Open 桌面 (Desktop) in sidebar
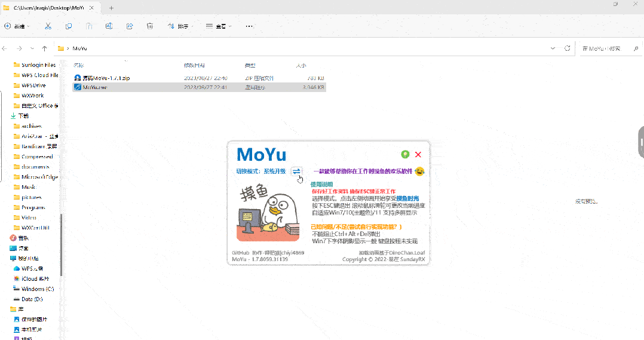The width and height of the screenshot is (644, 340). [x=19, y=249]
